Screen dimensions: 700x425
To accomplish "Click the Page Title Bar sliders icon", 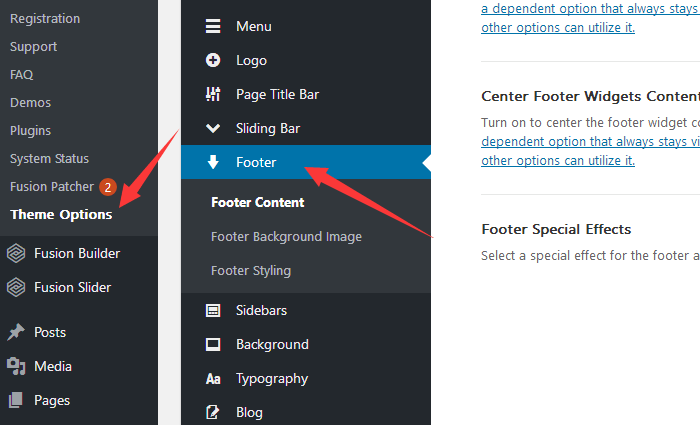I will (213, 94).
